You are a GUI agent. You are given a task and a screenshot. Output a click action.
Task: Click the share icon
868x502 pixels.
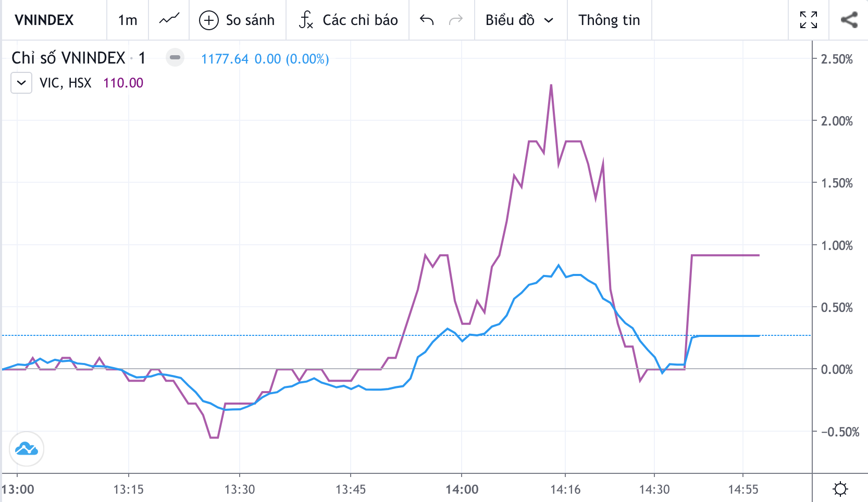(x=849, y=20)
